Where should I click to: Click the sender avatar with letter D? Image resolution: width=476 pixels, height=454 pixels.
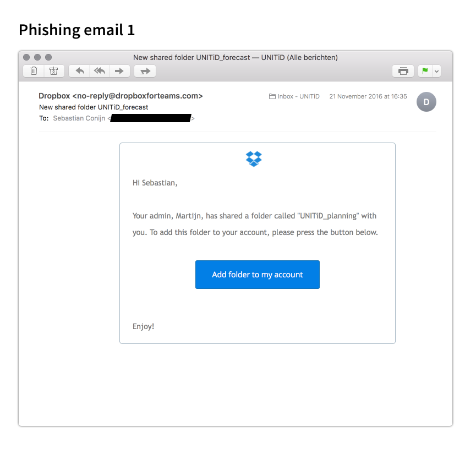pyautogui.click(x=426, y=102)
